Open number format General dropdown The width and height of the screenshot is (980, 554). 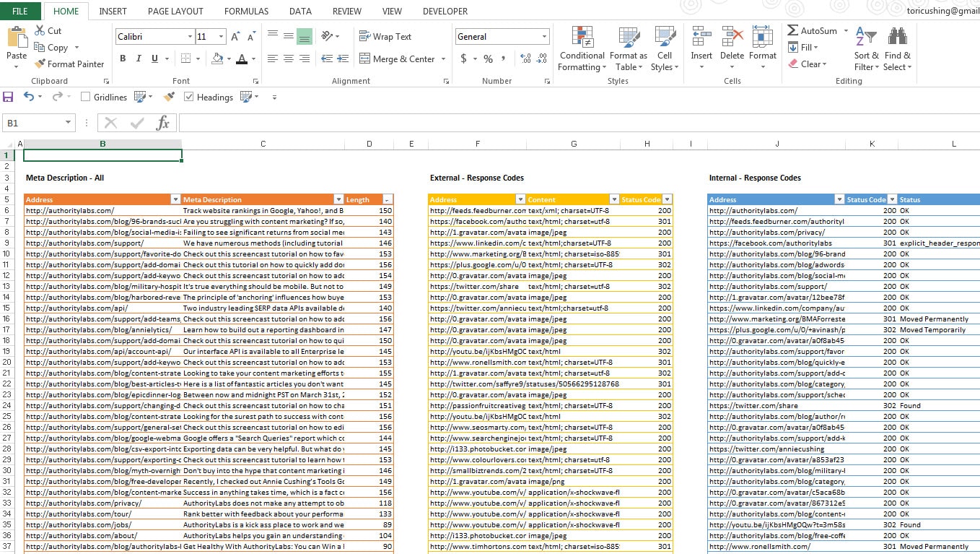[x=544, y=36]
